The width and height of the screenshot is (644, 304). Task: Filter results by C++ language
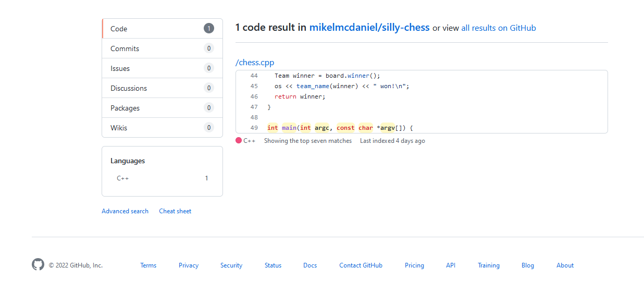(x=162, y=178)
